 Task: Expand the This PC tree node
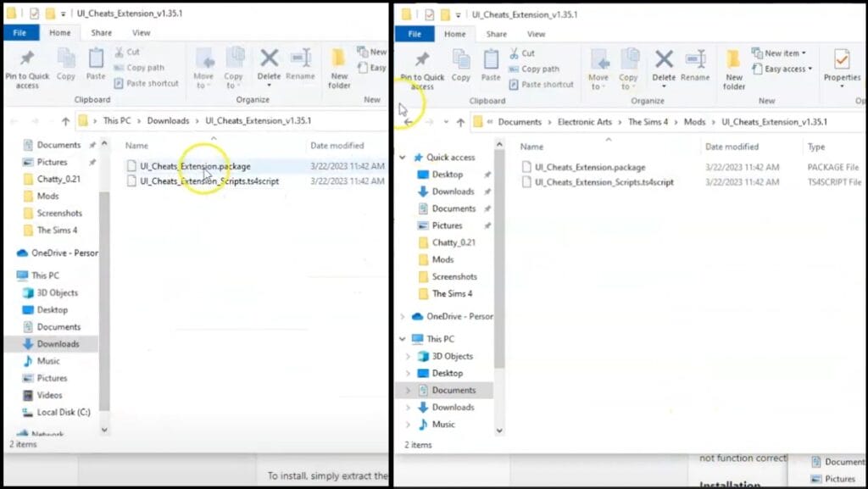[401, 339]
